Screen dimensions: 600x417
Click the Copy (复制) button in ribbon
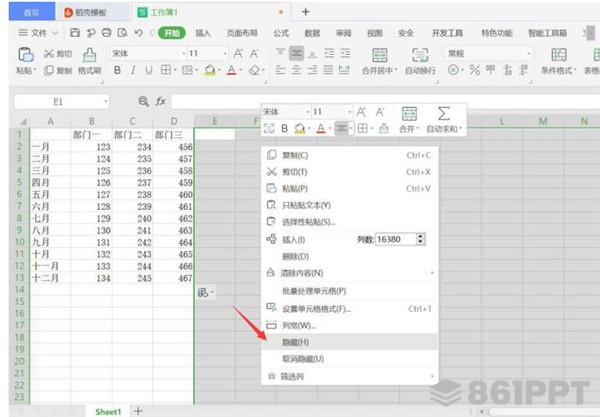pyautogui.click(x=58, y=70)
